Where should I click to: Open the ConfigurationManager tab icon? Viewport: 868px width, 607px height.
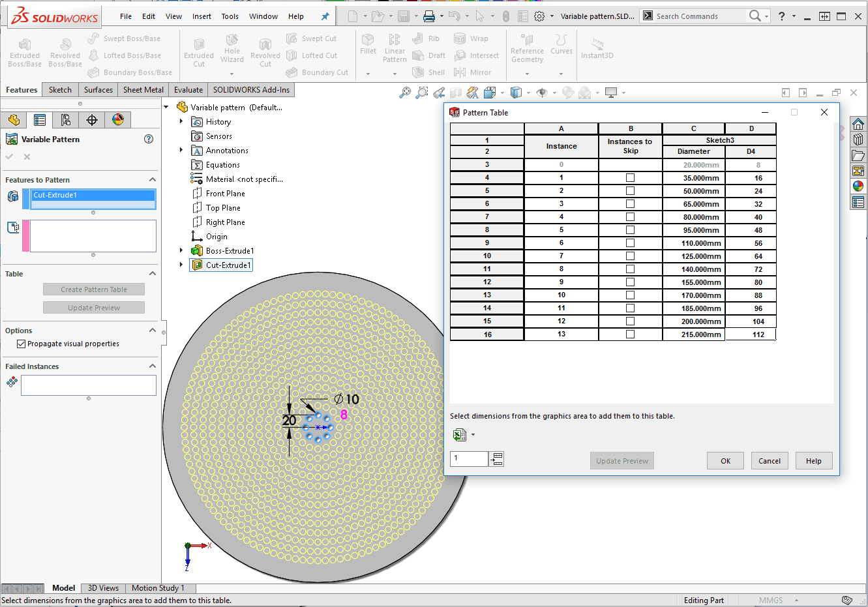coord(65,120)
